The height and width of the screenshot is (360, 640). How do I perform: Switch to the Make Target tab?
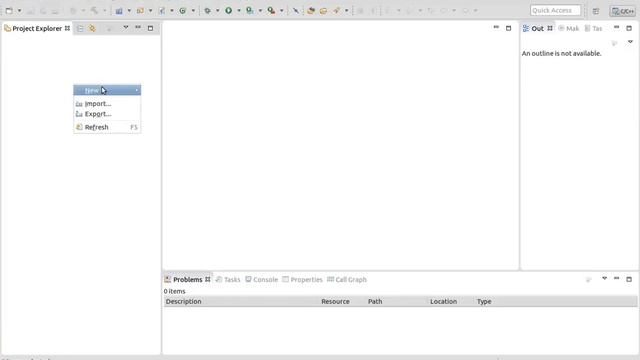tap(569, 29)
